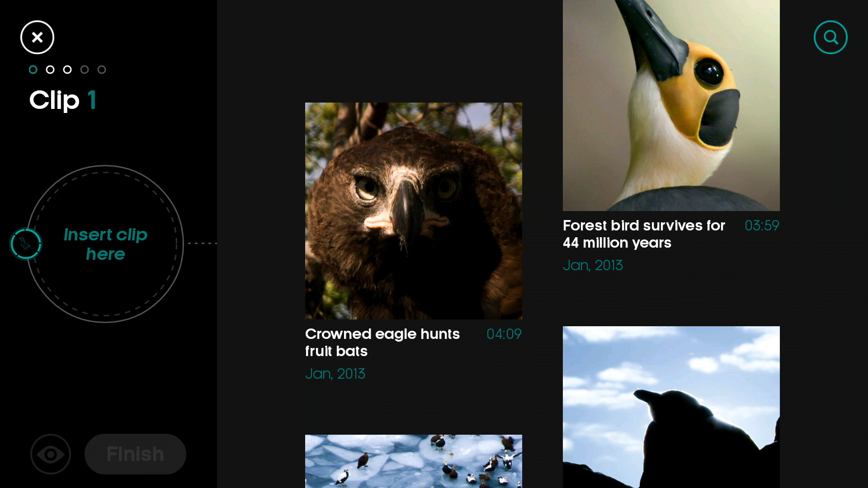
Task: Open the search icon
Action: point(830,37)
